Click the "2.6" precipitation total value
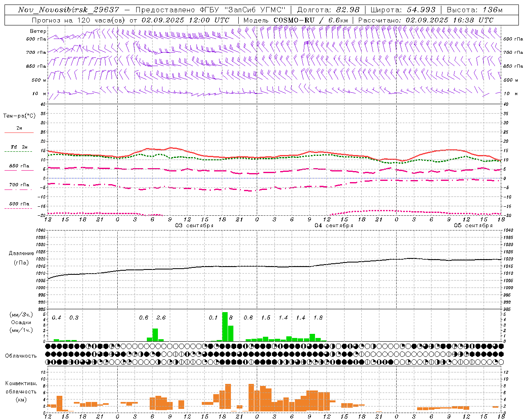The height and width of the screenshot is (420, 525). (161, 318)
